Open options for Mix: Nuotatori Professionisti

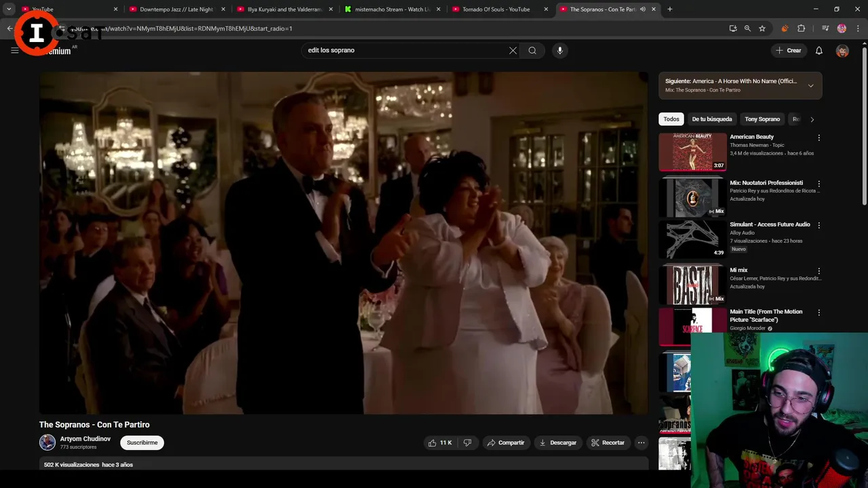click(818, 184)
